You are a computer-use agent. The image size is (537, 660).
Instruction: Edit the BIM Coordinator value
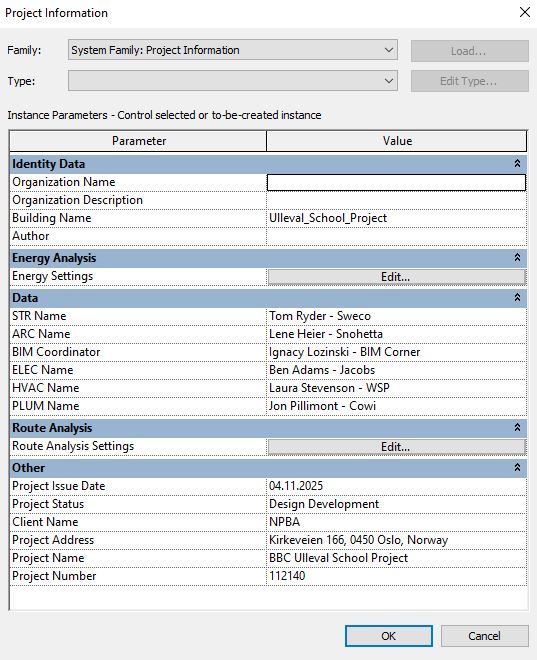click(396, 352)
